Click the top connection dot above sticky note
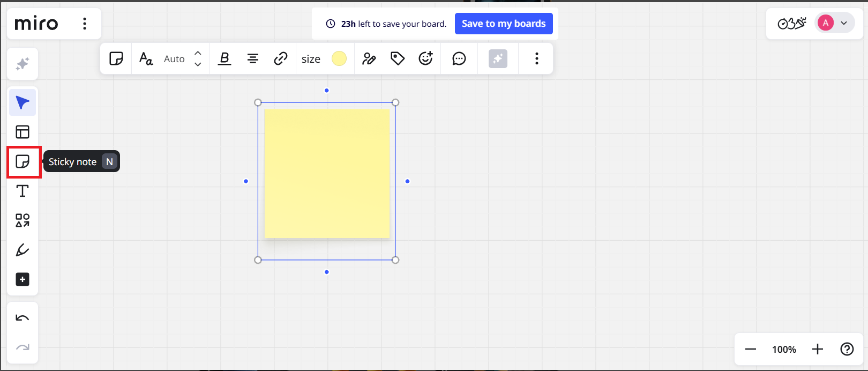This screenshot has height=371, width=868. pyautogui.click(x=327, y=91)
